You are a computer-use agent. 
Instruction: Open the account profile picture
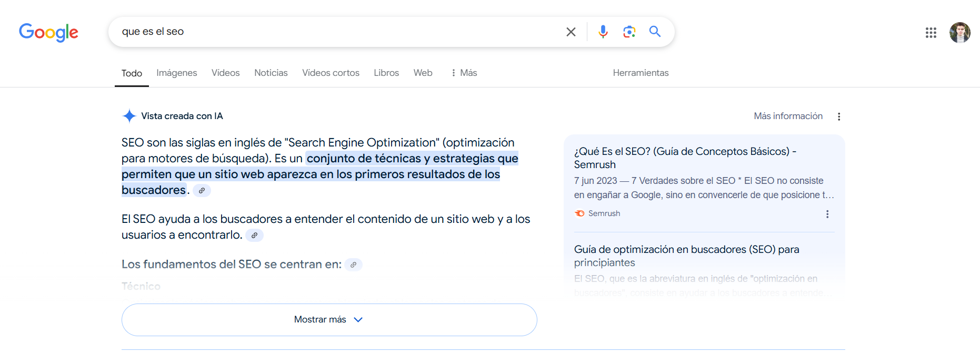point(959,33)
